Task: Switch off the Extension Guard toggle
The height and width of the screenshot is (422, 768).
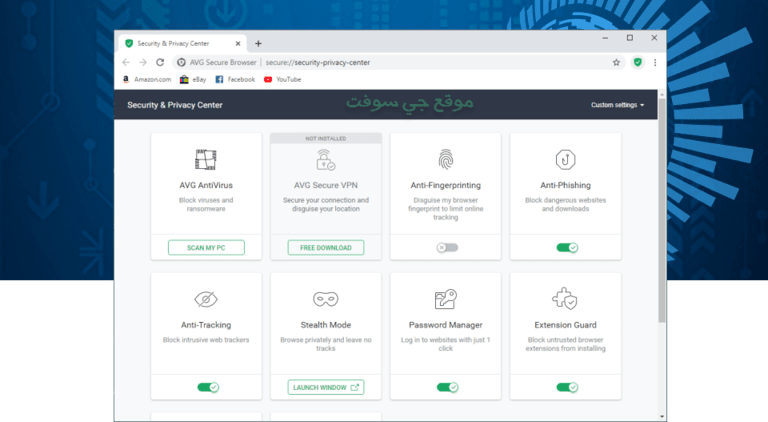Action: 567,387
